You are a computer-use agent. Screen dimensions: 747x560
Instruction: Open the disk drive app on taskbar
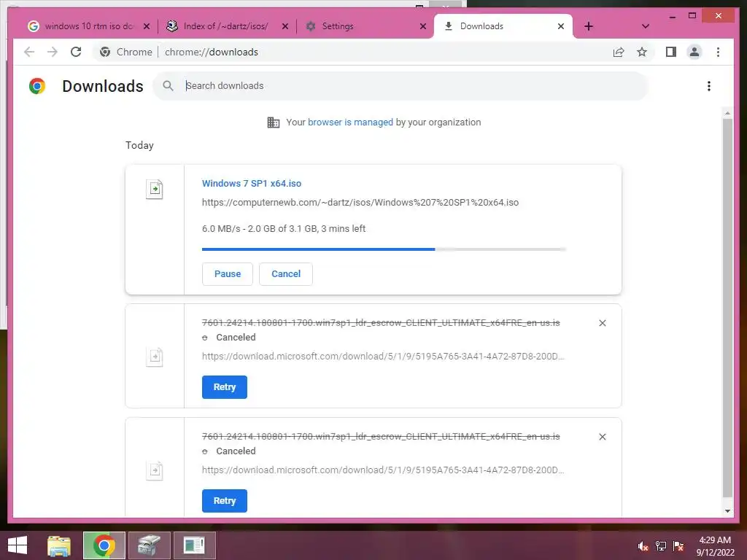click(149, 545)
